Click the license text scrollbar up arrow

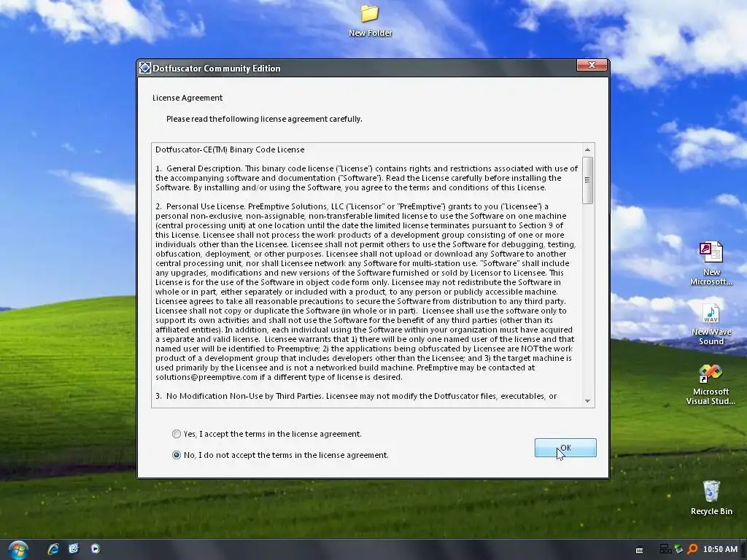pyautogui.click(x=587, y=149)
